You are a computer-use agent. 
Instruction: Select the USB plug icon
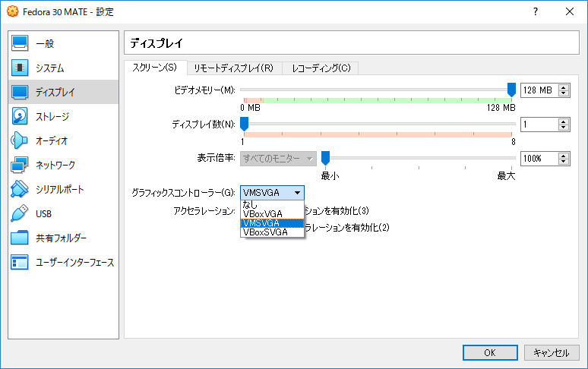(20, 213)
